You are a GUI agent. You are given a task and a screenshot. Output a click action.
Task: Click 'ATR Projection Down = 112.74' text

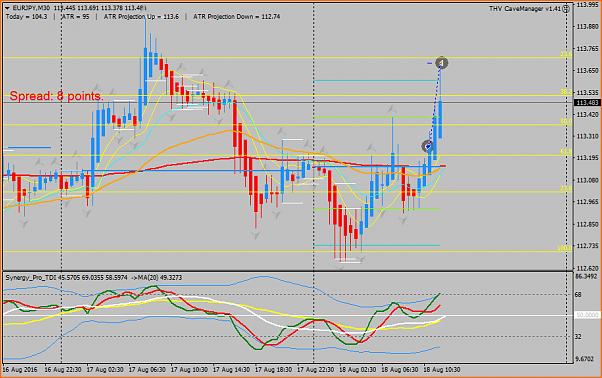coord(236,17)
